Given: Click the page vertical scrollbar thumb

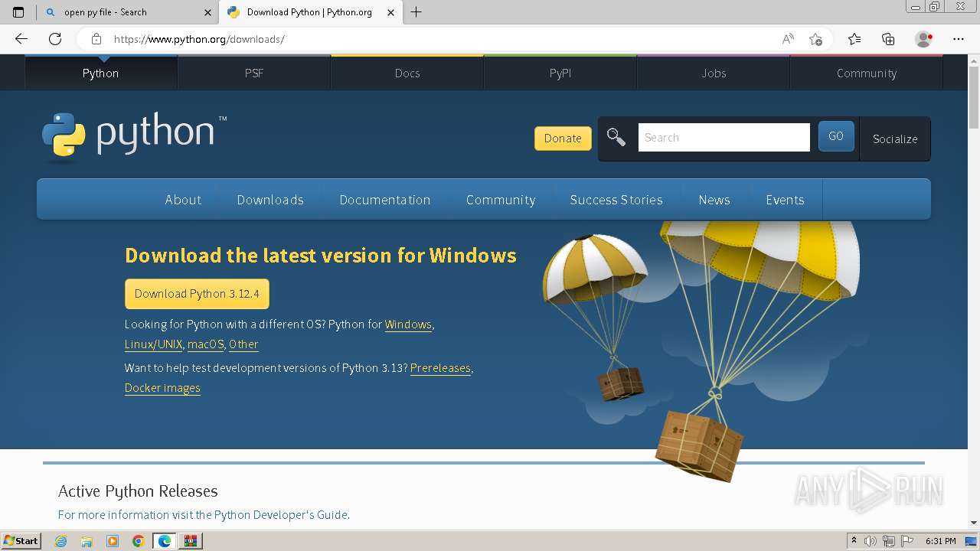Looking at the screenshot, I should click(974, 97).
